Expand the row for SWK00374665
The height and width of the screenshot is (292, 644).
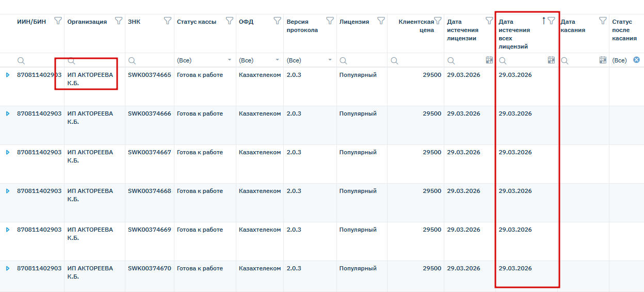(8, 75)
